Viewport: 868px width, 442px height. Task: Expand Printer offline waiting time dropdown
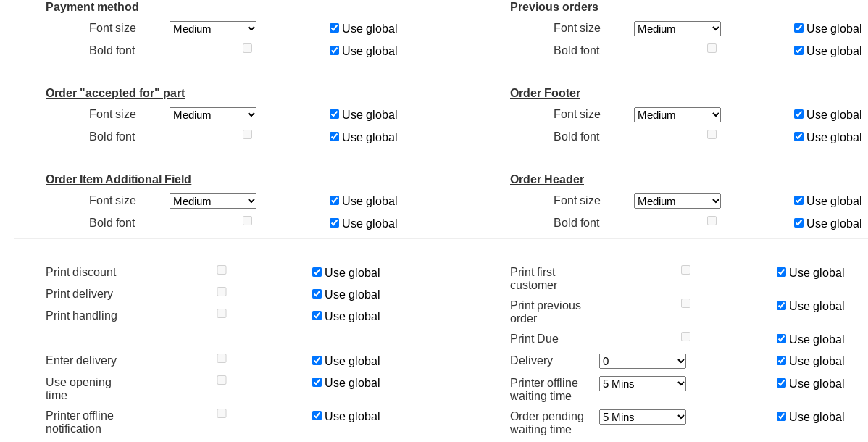click(x=643, y=384)
